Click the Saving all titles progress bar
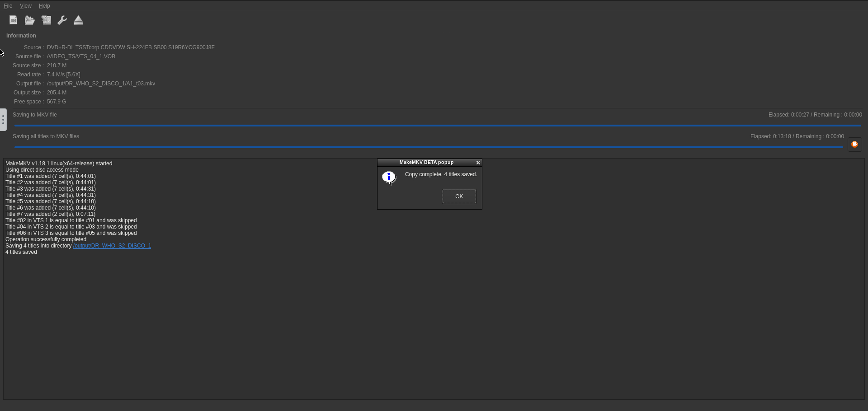Image resolution: width=868 pixels, height=411 pixels. [428, 147]
